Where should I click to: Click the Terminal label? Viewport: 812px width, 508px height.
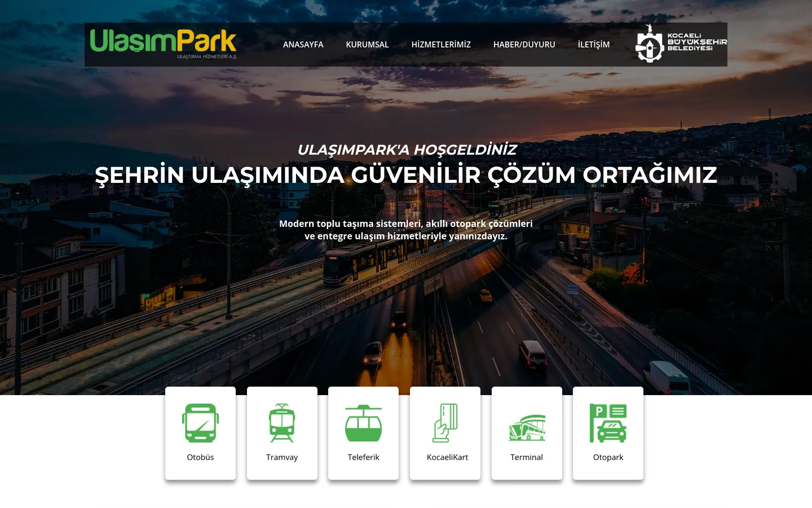pos(527,457)
